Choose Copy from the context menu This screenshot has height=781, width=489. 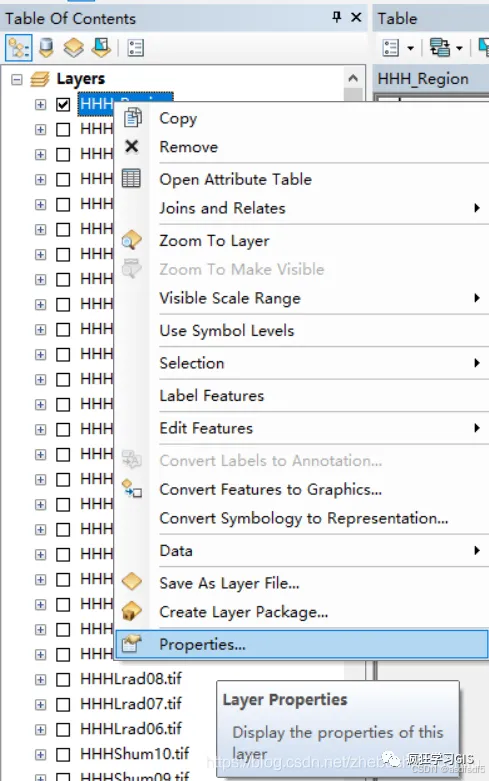click(x=301, y=119)
